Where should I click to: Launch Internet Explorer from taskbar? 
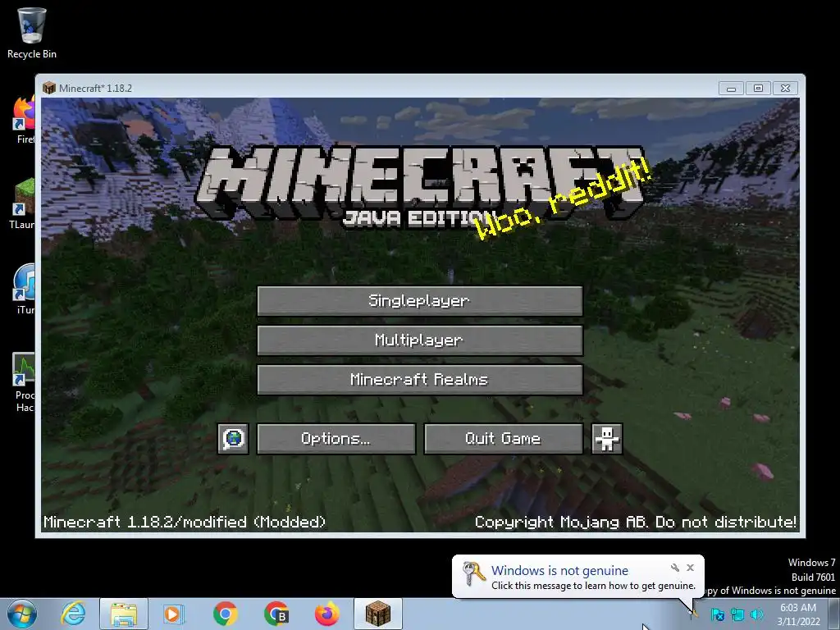coord(73,614)
